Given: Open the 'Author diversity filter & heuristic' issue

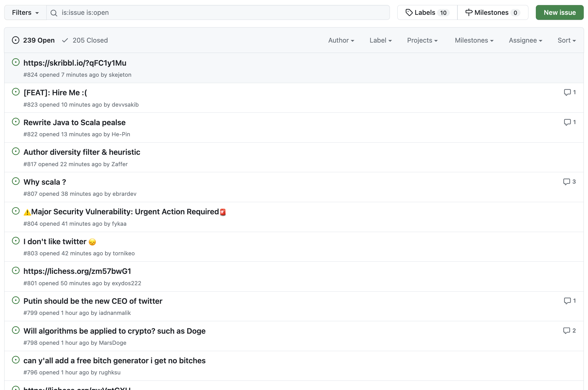Looking at the screenshot, I should pos(82,152).
